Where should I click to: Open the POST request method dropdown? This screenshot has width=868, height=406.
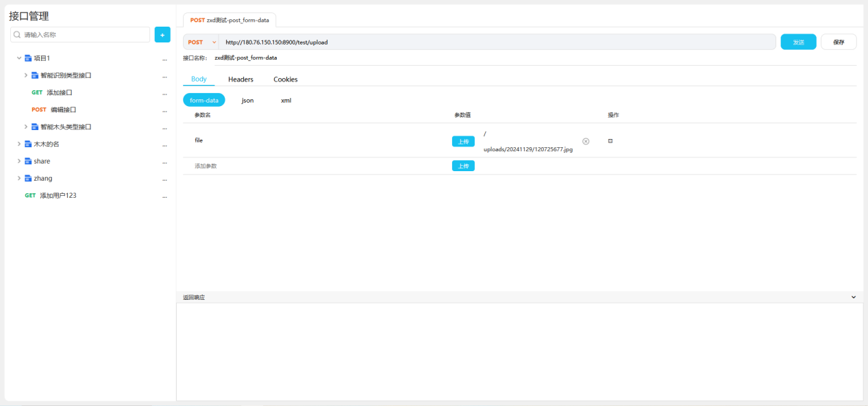201,42
